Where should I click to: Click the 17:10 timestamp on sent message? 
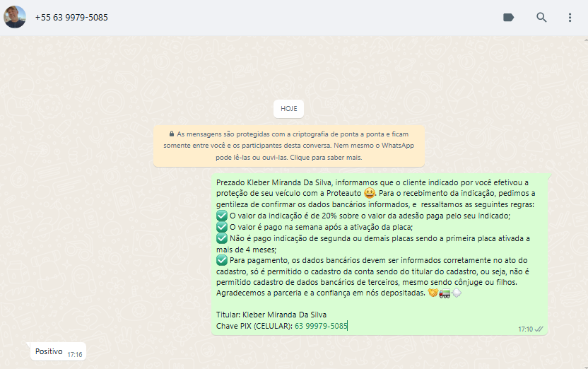[x=525, y=329]
